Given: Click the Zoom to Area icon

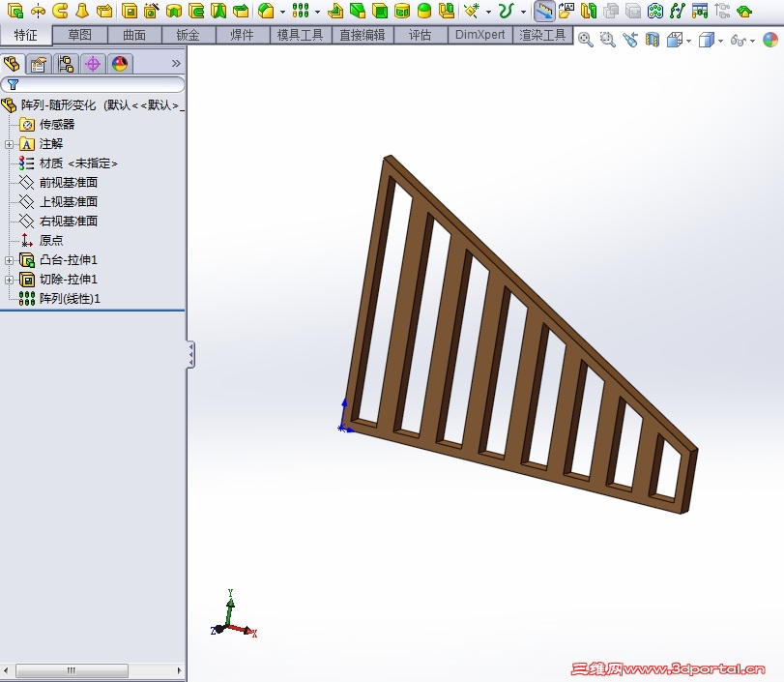Looking at the screenshot, I should (x=607, y=40).
